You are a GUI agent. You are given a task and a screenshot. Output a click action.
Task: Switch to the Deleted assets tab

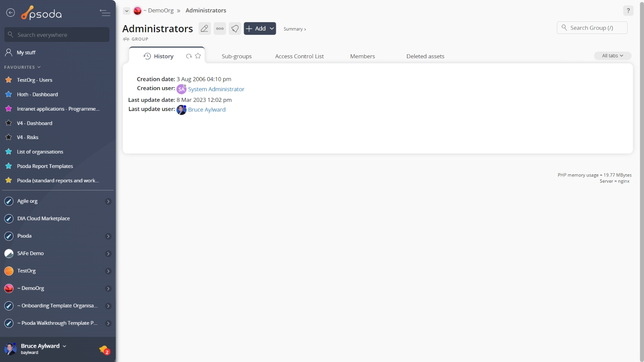point(425,56)
